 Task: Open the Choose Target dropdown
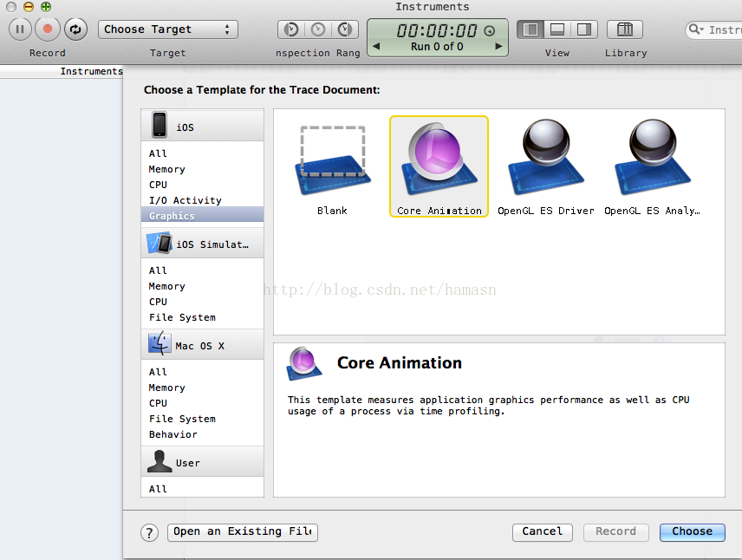click(168, 29)
